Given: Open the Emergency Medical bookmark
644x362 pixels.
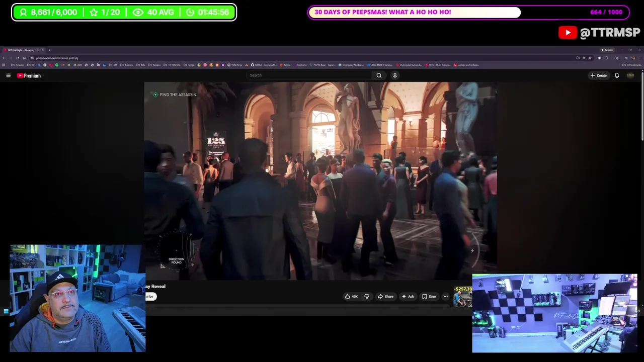Looking at the screenshot, I should [x=351, y=65].
